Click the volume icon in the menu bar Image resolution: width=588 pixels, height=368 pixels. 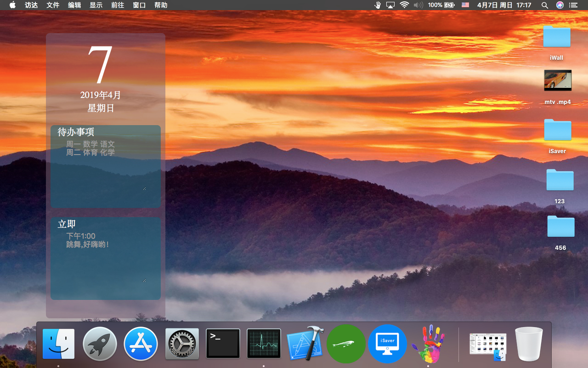click(x=418, y=5)
